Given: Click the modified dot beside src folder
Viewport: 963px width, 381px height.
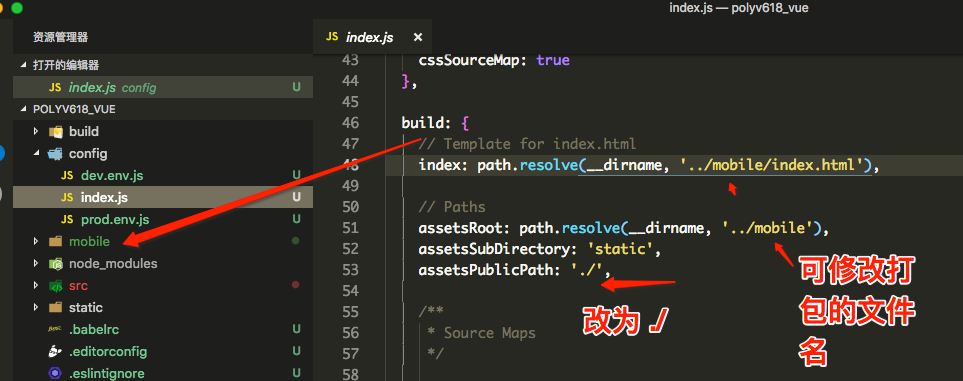Looking at the screenshot, I should coord(295,285).
